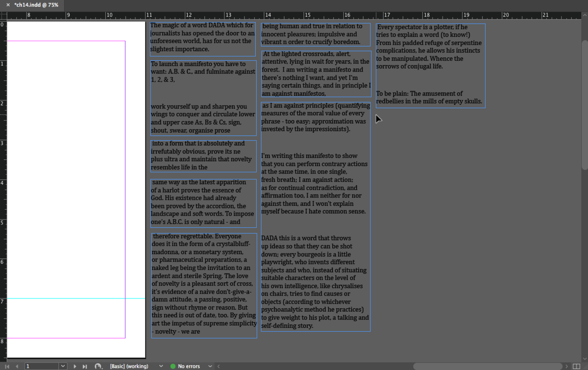Close the ch14.indd document tab
Viewport: 588px width, 370px height.
click(8, 5)
